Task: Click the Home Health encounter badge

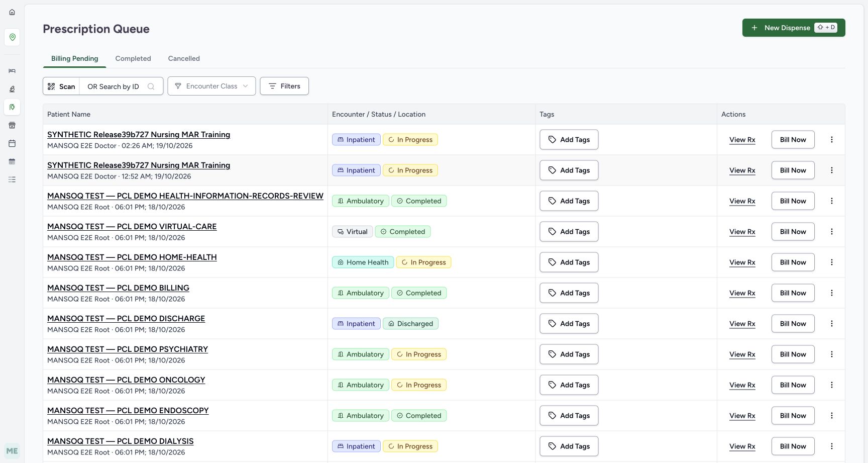Action: pos(363,262)
